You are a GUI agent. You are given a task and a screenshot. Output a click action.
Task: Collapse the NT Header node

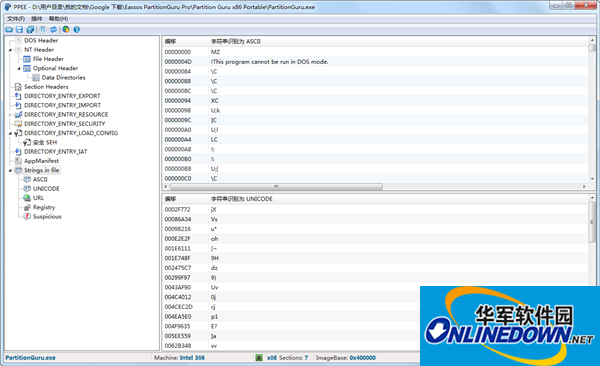pyautogui.click(x=10, y=50)
